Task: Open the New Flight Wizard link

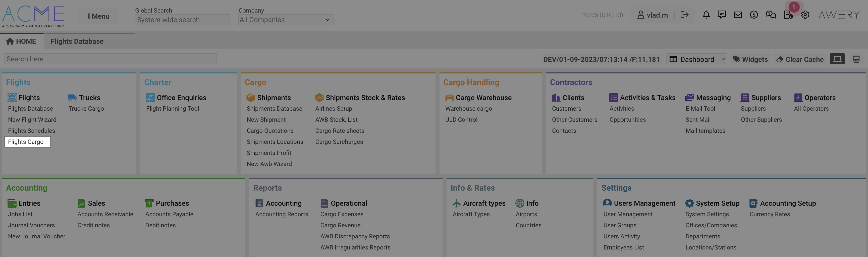Action: (x=32, y=119)
